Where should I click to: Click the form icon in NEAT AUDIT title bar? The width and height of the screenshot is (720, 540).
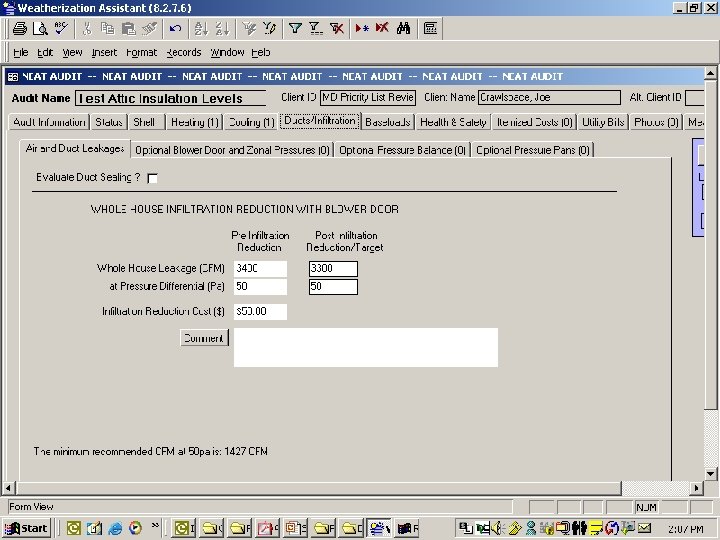click(13, 77)
